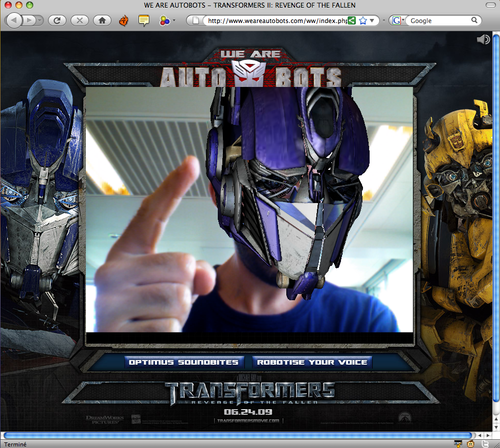Click the horizontal scrollbar right arrow

coord(487,435)
